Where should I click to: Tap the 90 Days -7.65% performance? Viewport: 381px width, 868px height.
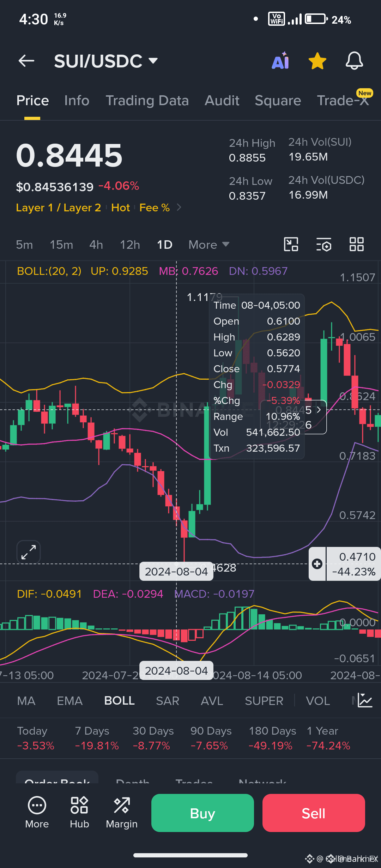click(211, 738)
